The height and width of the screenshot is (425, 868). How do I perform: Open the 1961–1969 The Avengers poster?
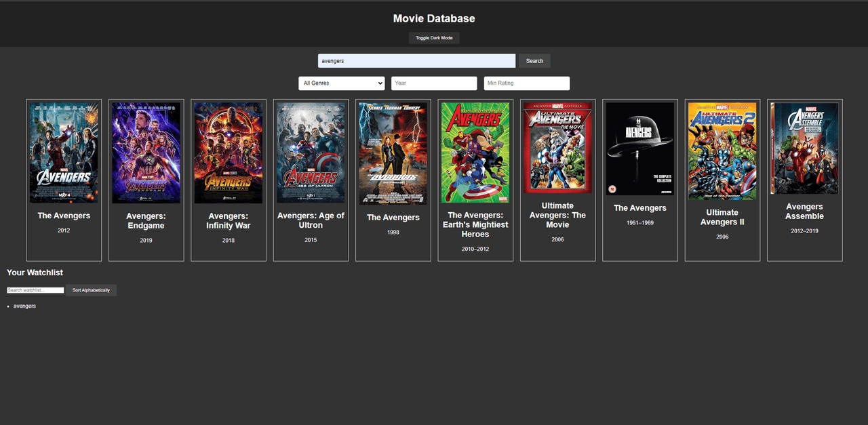click(x=640, y=149)
